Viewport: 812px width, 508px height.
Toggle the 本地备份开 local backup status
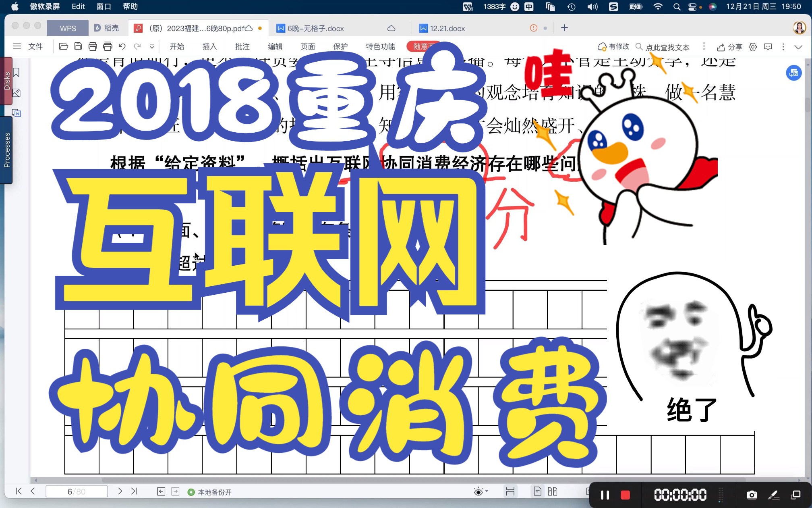[210, 492]
